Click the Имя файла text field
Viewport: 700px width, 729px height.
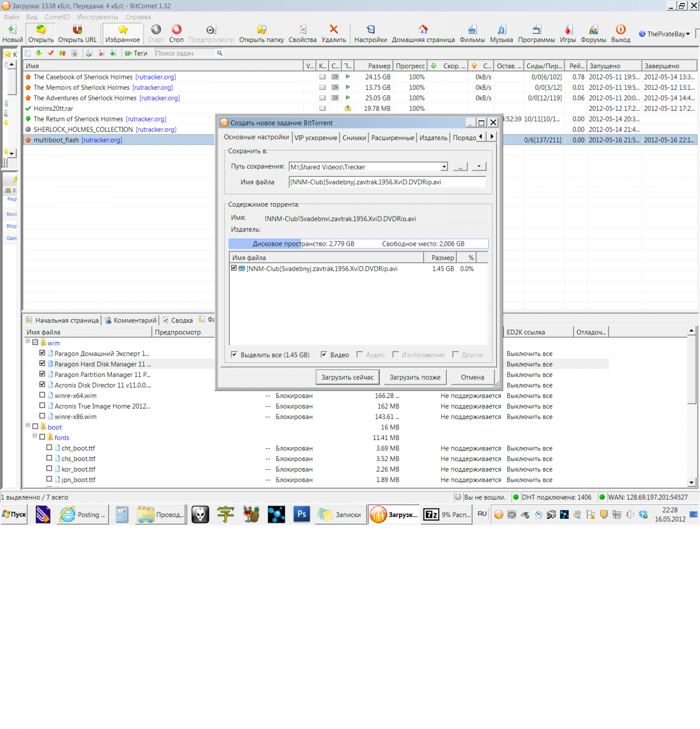tap(387, 182)
